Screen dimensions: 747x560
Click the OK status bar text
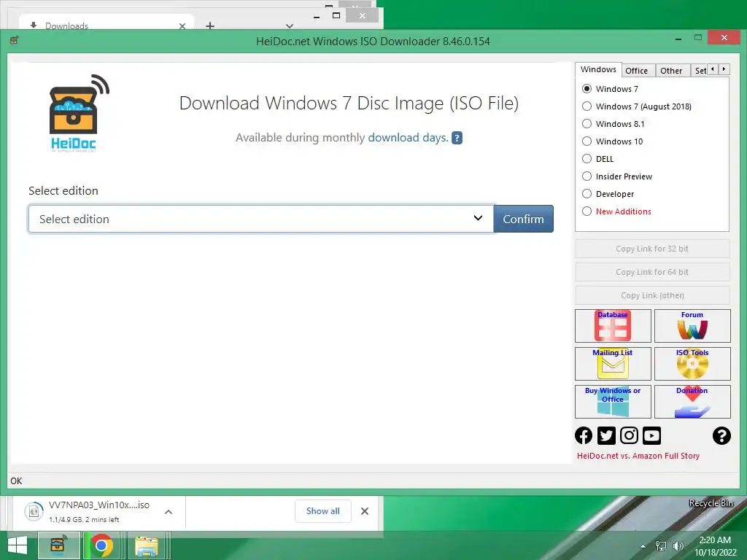[x=16, y=481]
